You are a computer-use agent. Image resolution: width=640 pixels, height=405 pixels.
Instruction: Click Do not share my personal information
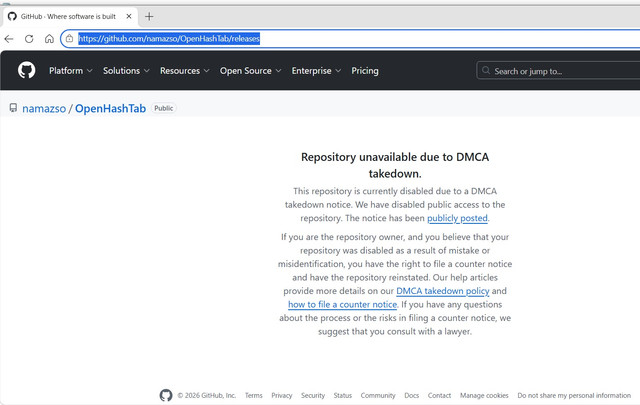coord(574,395)
